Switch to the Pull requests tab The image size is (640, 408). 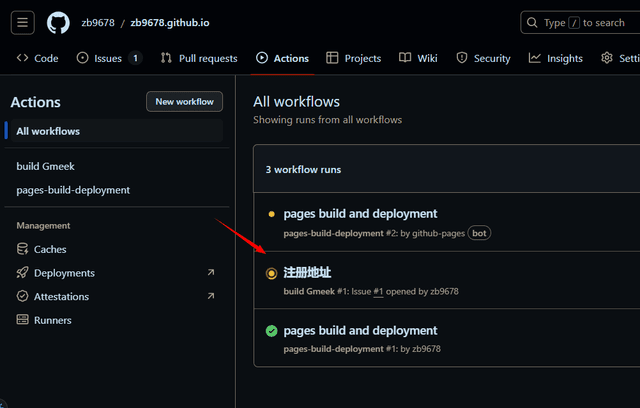201,58
